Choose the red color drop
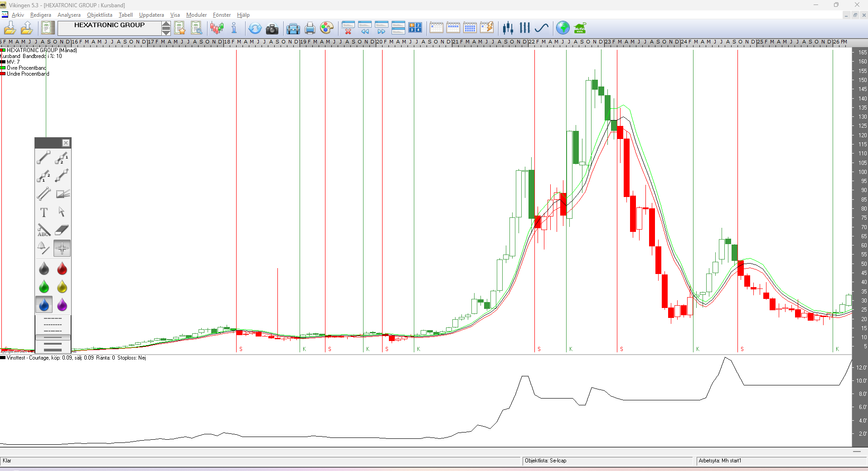The width and height of the screenshot is (868, 471). pos(62,269)
